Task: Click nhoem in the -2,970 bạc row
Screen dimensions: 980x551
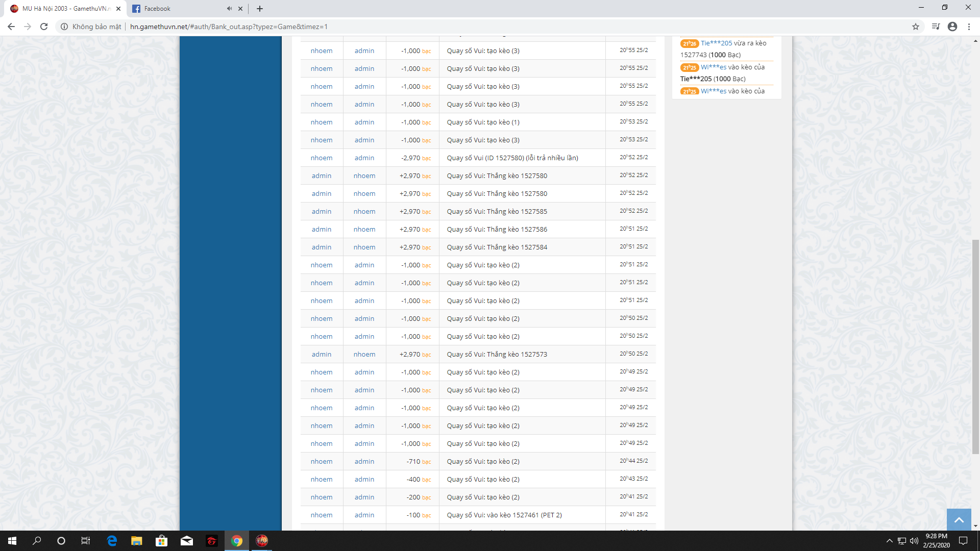Action: pyautogui.click(x=321, y=158)
